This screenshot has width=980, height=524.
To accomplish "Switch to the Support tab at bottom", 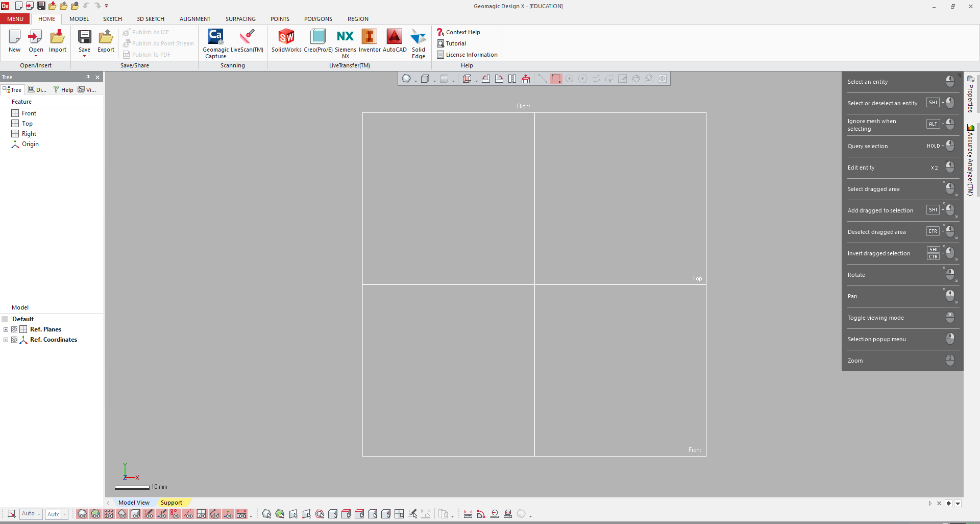I will tap(171, 503).
